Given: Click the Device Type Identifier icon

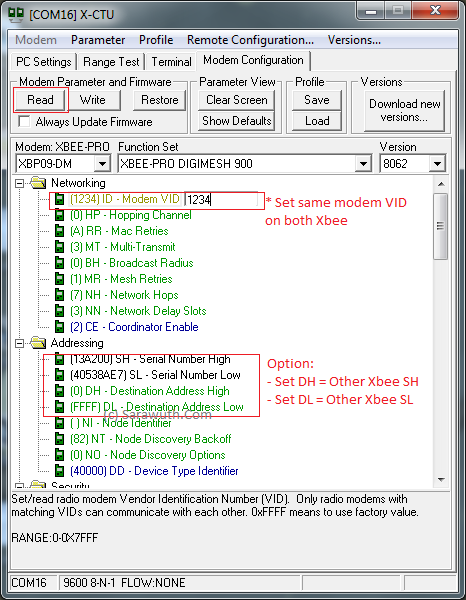Looking at the screenshot, I should tap(60, 471).
